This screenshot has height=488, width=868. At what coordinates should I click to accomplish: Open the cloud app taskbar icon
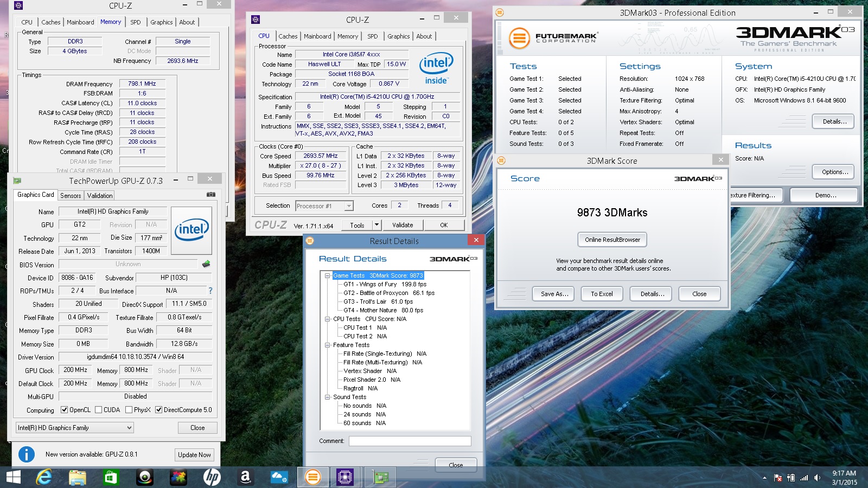click(279, 477)
